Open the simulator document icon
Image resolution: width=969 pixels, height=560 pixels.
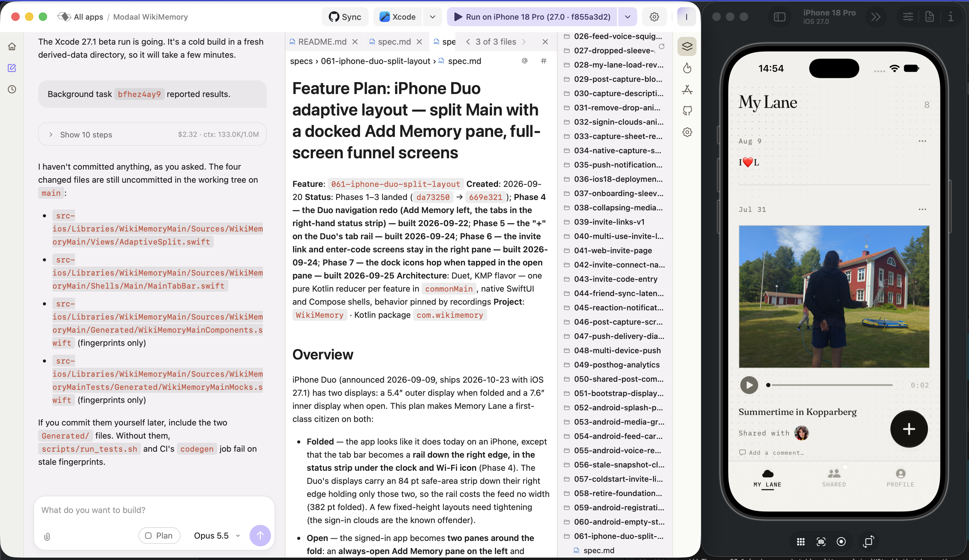(x=929, y=17)
